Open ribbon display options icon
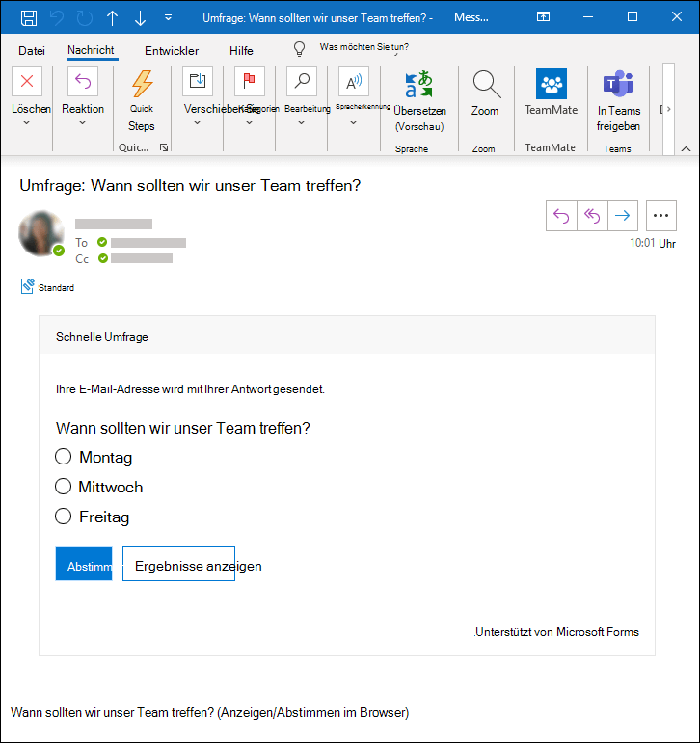 pos(543,17)
